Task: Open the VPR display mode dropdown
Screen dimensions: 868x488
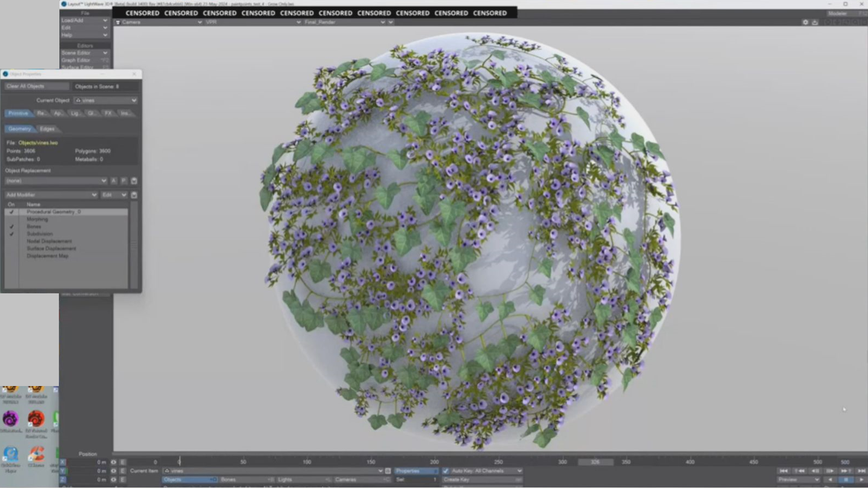Action: (253, 22)
